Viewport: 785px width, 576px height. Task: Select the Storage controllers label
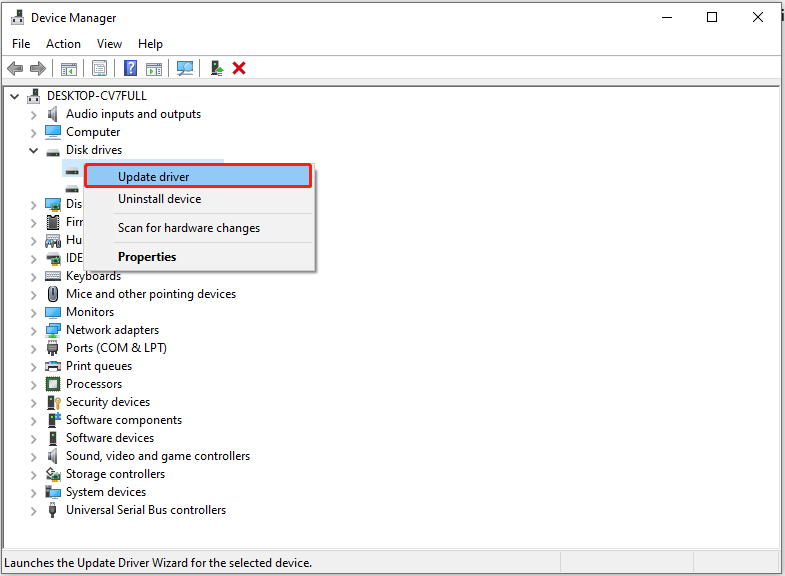[115, 474]
